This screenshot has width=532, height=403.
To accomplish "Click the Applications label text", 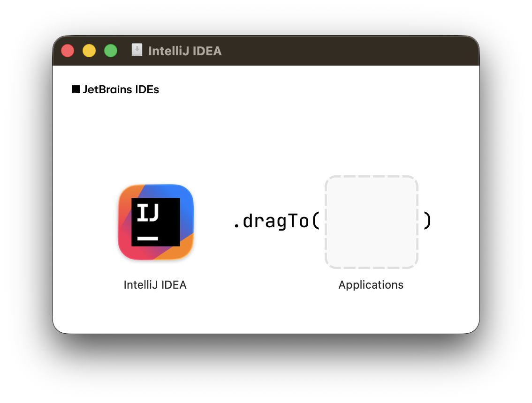I will [x=371, y=284].
